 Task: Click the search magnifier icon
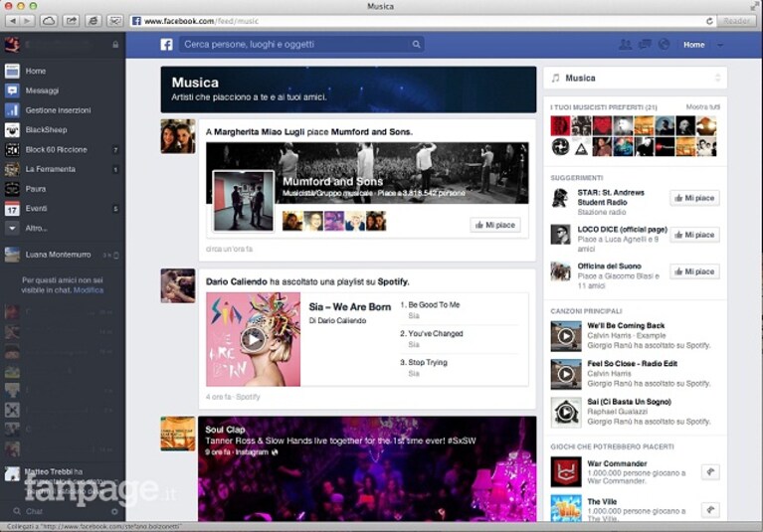[x=416, y=45]
